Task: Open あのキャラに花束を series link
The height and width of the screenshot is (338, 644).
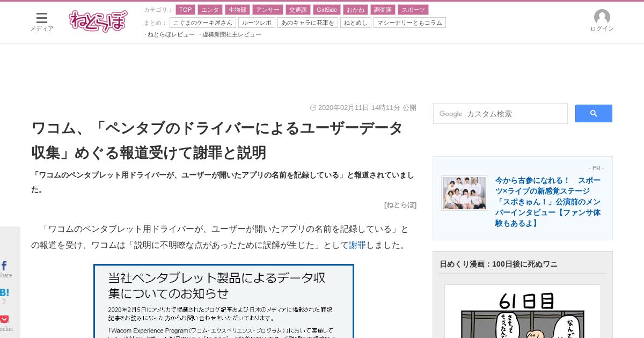Action: [308, 23]
